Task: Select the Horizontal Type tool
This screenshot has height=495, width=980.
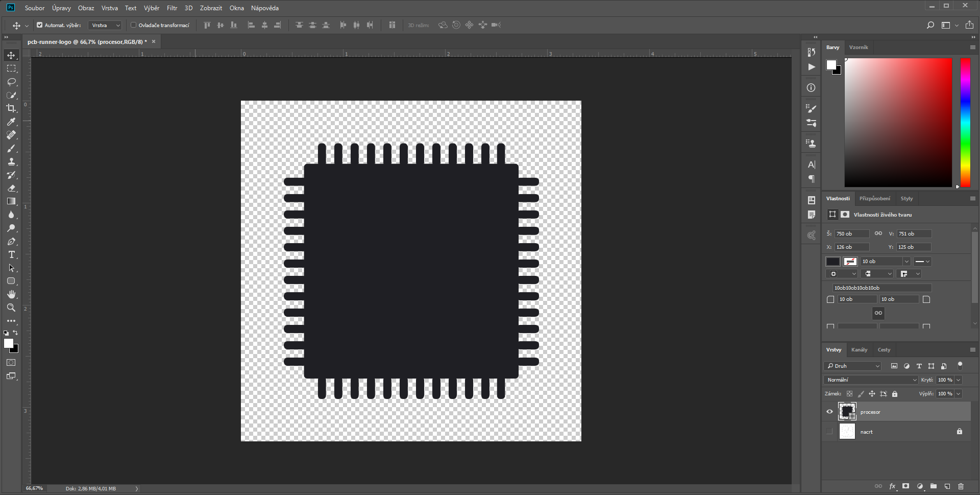Action: 11,255
